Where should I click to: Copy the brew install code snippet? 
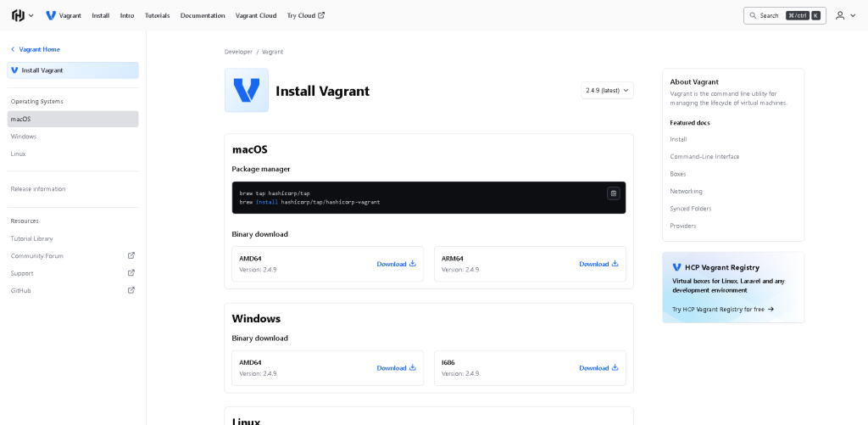(613, 193)
